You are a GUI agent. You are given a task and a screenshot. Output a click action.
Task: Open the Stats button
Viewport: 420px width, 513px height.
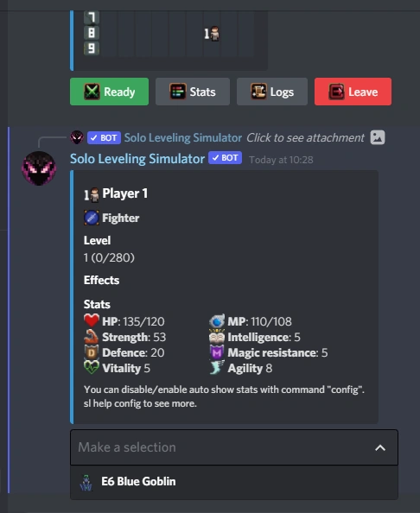coord(193,92)
